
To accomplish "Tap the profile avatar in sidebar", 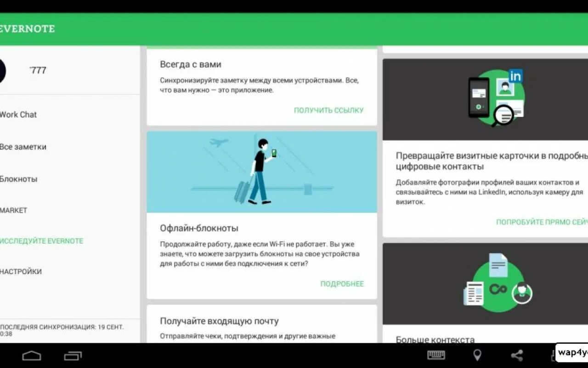I will pos(2,71).
